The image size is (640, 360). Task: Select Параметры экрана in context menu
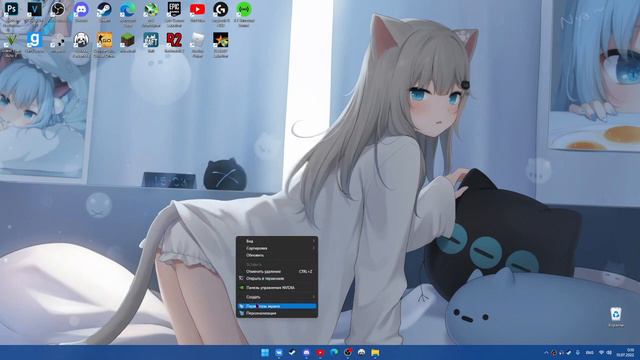pos(277,306)
